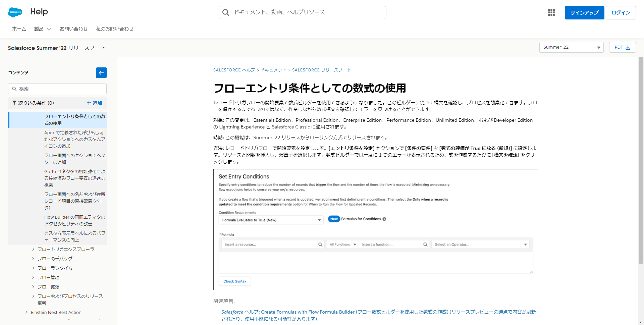Open フロー画面への名前および住所レコード項目 item
Viewport: 644px width, 325px height.
coord(75,201)
